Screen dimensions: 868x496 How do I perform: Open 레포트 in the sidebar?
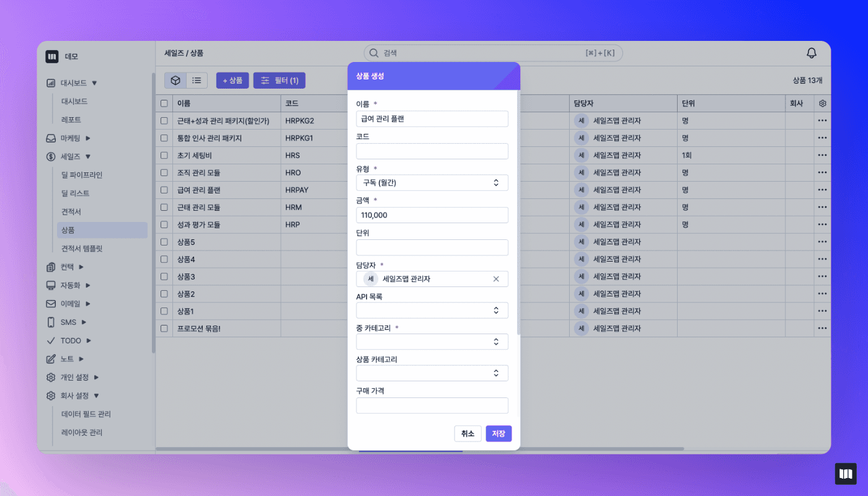point(71,120)
